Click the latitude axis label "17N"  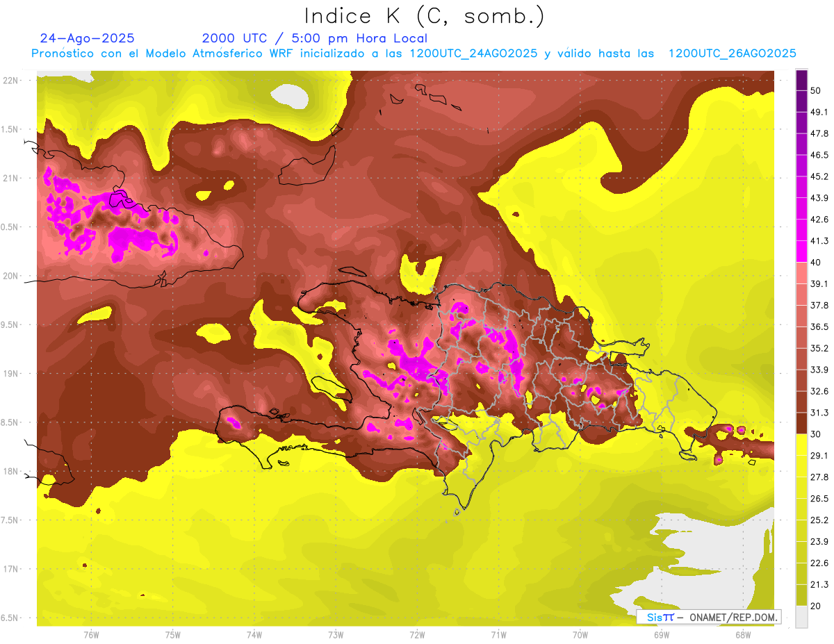(10, 569)
